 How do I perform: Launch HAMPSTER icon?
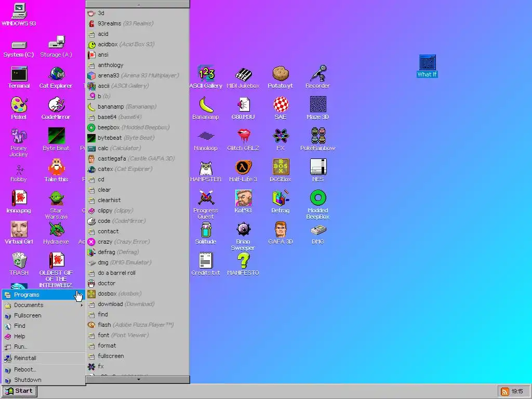click(206, 171)
